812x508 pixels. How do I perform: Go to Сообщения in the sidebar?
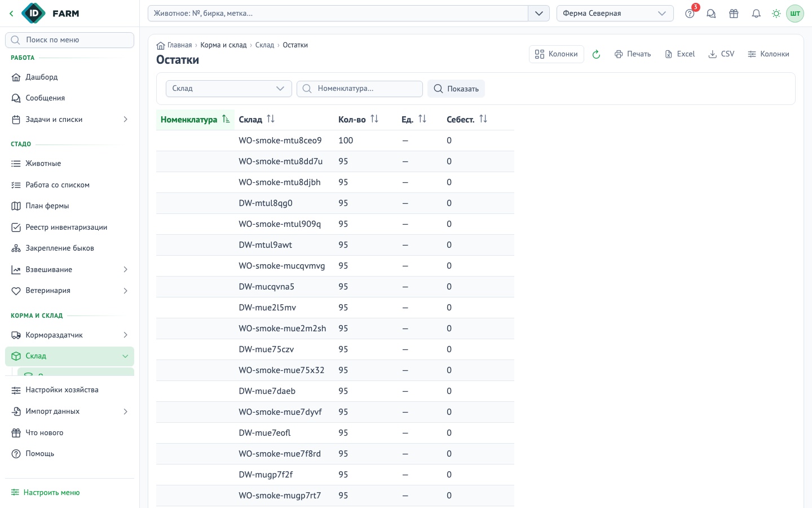pos(69,98)
